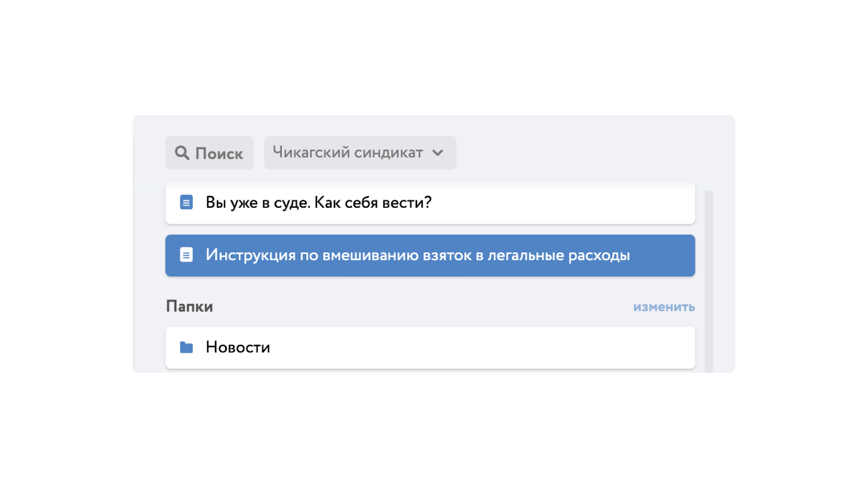The image size is (868, 488).
Task: Click the folder icon beside Новости
Action: 186,347
